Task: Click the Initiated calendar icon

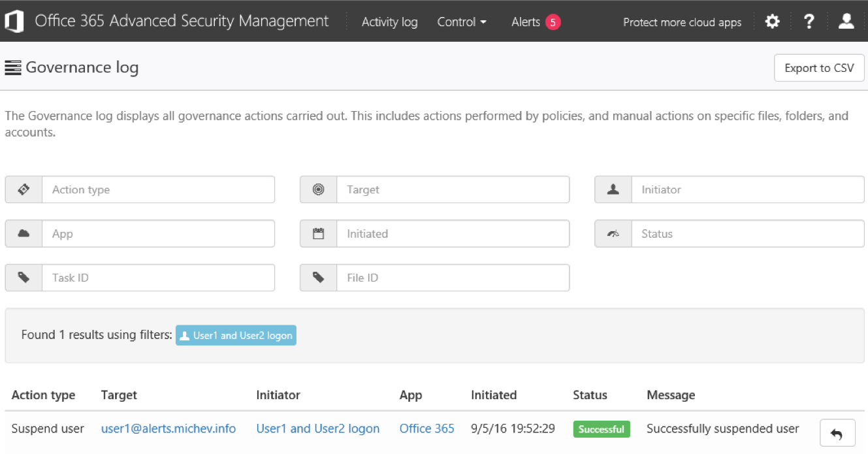Action: coord(318,233)
